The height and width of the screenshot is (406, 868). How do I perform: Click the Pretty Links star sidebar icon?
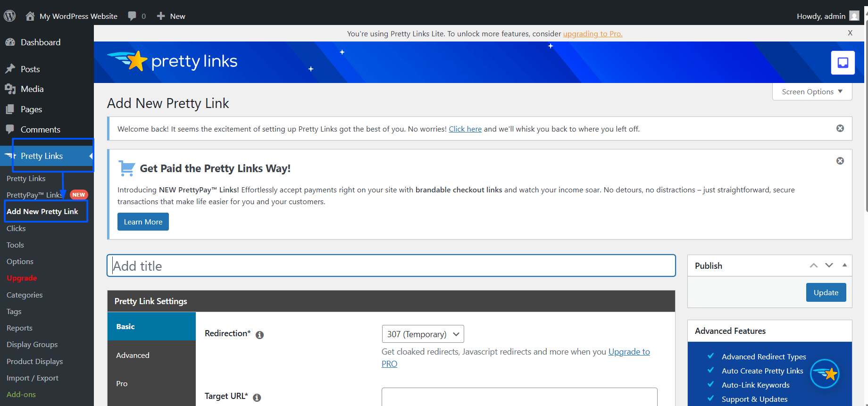pos(10,156)
